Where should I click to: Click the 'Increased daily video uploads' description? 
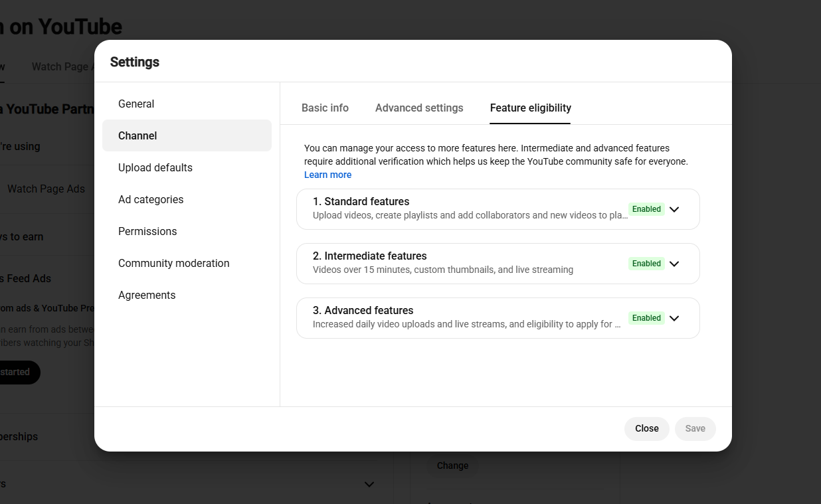tap(467, 324)
